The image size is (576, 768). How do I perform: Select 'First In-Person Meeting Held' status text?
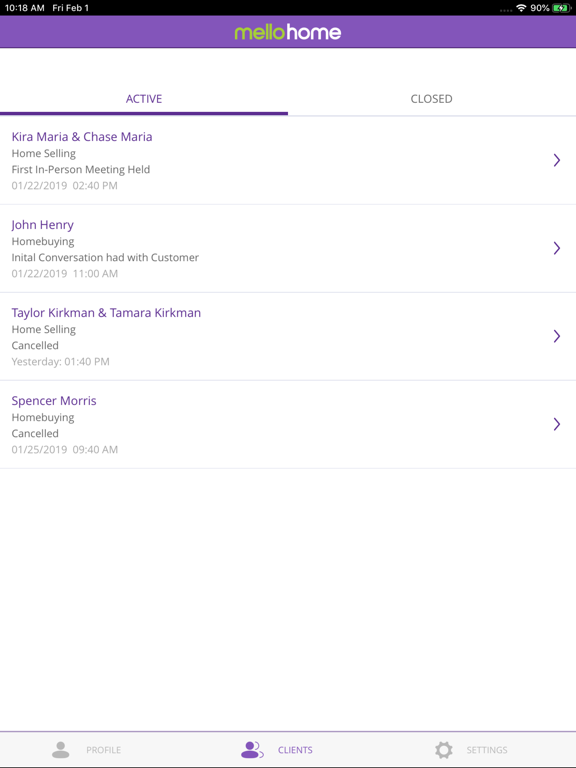pyautogui.click(x=81, y=169)
